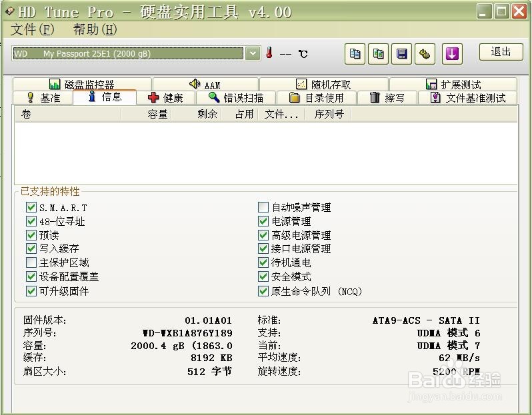Toggle the 主保护区域 checkbox
532x415 pixels.
pyautogui.click(x=31, y=262)
